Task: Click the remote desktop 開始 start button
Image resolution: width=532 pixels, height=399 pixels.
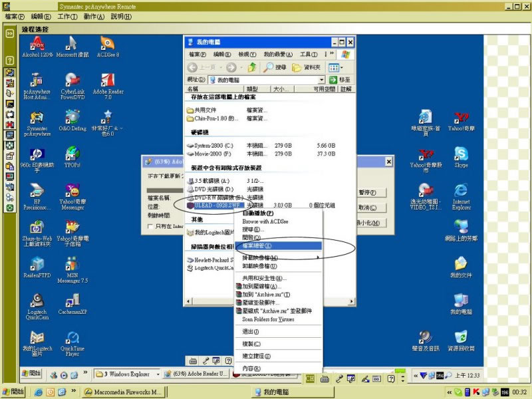Action: pos(31,374)
